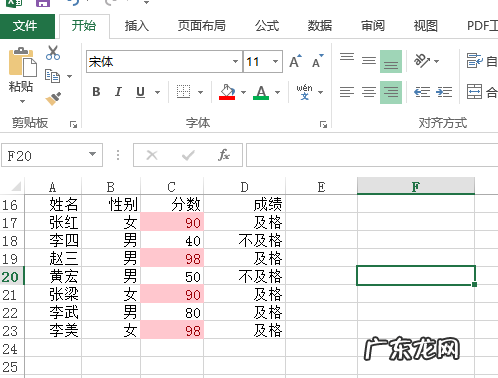Increase font size with larger A
498x378 pixels.
click(x=295, y=61)
